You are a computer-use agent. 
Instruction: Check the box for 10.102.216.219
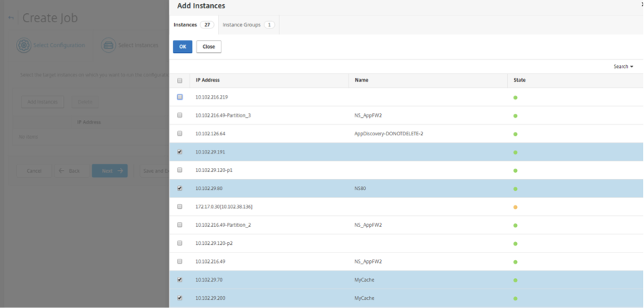coord(180,97)
